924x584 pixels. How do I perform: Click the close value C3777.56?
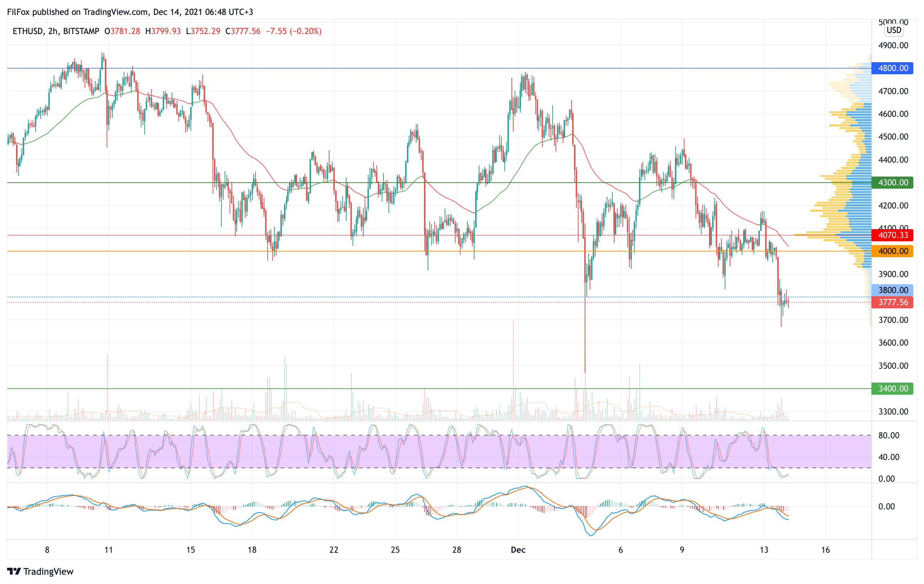(x=243, y=31)
